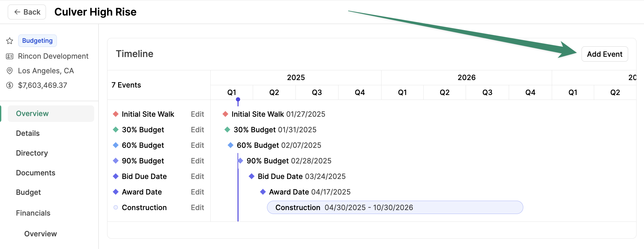The height and width of the screenshot is (249, 644).
Task: Click red diamond beside Initial Site Walk list row
Action: click(x=116, y=114)
